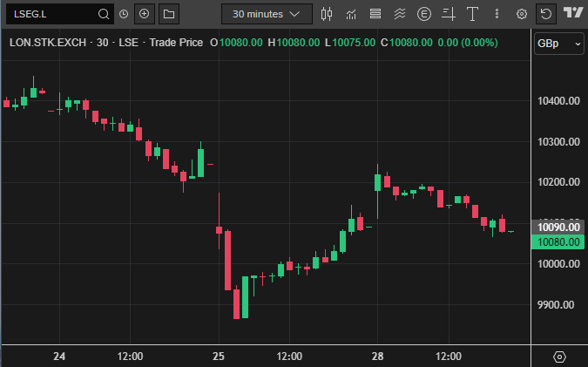Viewport: 588px width, 367px height.
Task: Click the reset chart undo arrow button
Action: [x=546, y=14]
